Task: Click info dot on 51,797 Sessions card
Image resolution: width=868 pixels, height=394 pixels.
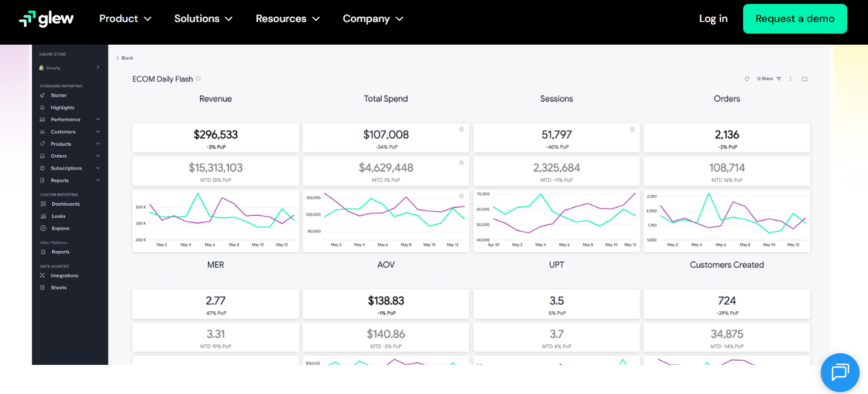Action: (x=632, y=129)
